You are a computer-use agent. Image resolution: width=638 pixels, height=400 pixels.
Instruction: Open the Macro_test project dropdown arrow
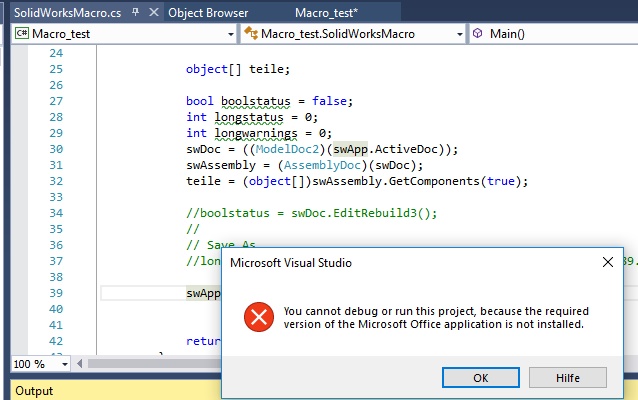click(x=231, y=34)
